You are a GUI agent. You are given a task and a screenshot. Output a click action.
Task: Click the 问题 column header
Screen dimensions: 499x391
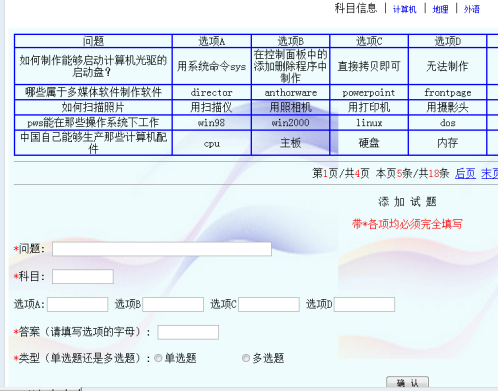point(93,41)
